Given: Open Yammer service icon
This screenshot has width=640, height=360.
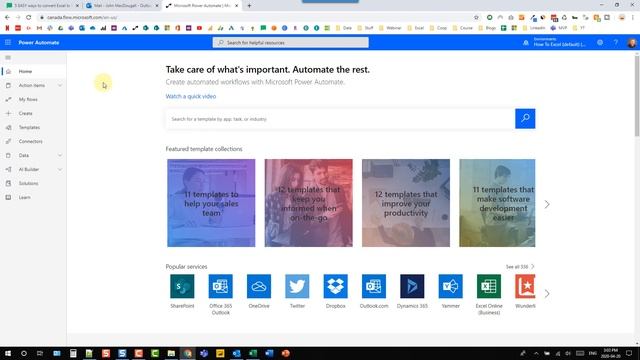Looking at the screenshot, I should (450, 286).
